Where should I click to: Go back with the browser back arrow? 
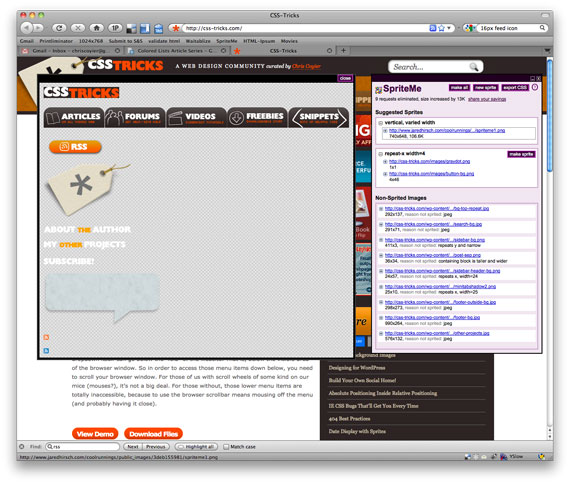(x=26, y=28)
